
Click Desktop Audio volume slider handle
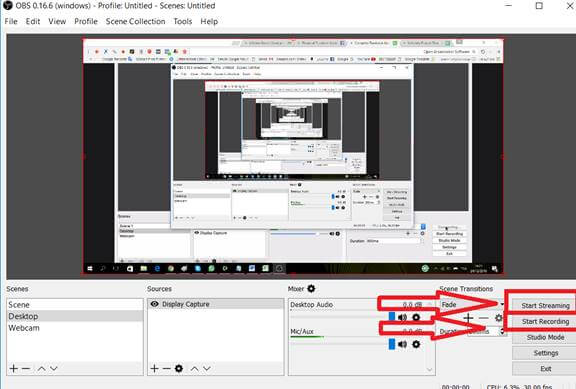(x=392, y=317)
